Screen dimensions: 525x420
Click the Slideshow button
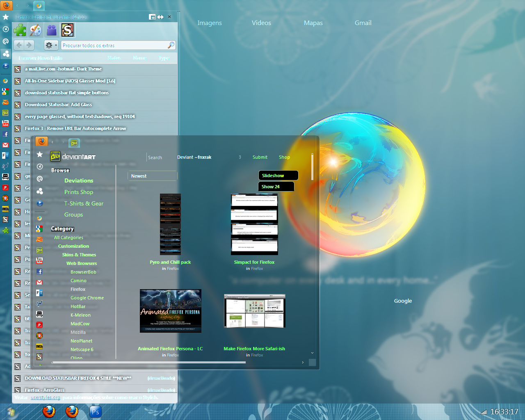(x=278, y=176)
